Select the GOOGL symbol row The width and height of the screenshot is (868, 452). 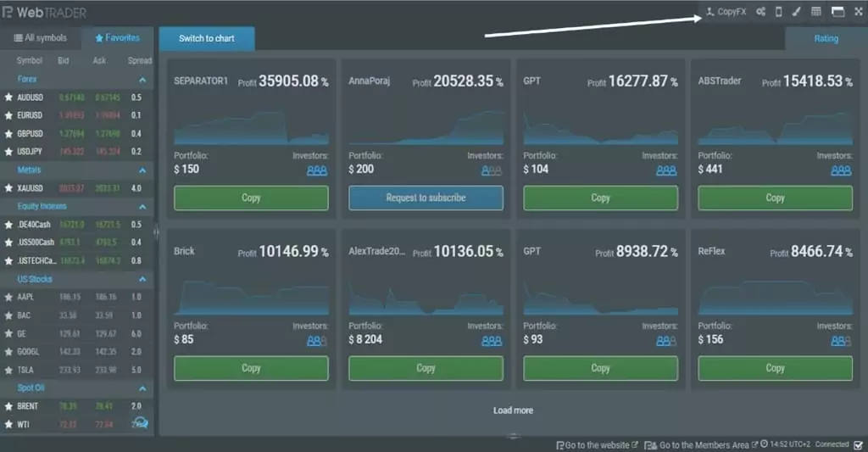pos(77,352)
